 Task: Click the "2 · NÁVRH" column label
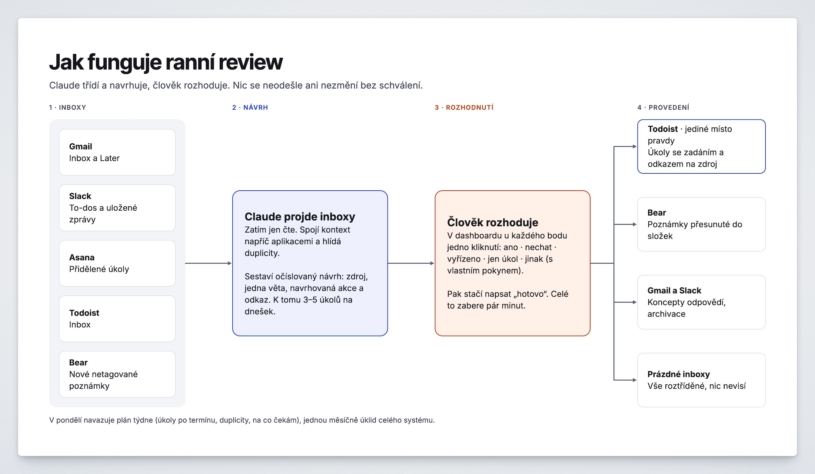point(250,108)
